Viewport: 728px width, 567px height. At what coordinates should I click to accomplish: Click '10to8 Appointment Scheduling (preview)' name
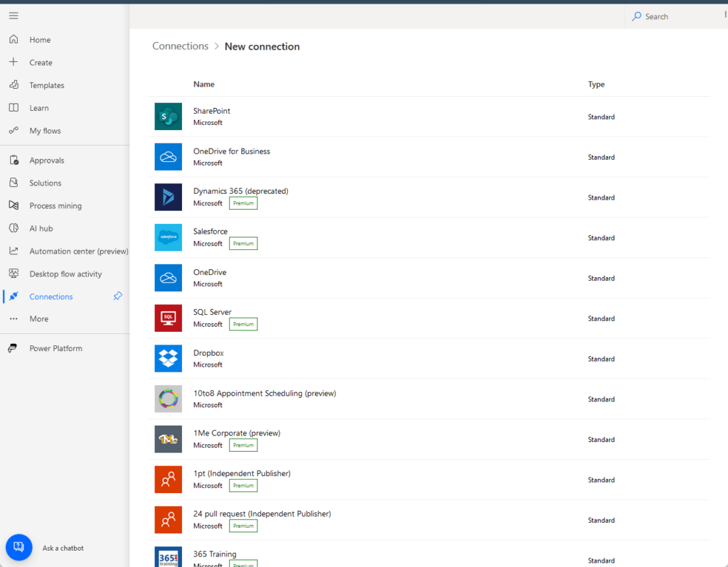(264, 393)
